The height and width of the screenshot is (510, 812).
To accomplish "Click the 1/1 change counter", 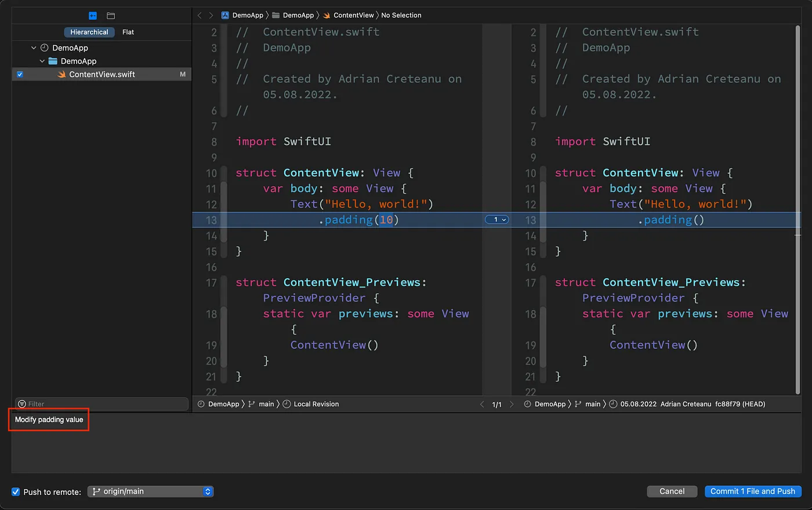I will pyautogui.click(x=496, y=405).
